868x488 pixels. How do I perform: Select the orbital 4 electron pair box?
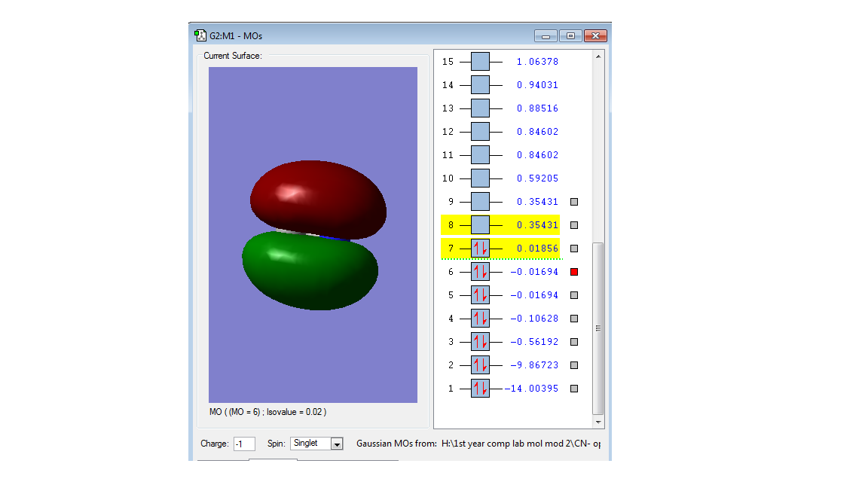point(480,318)
